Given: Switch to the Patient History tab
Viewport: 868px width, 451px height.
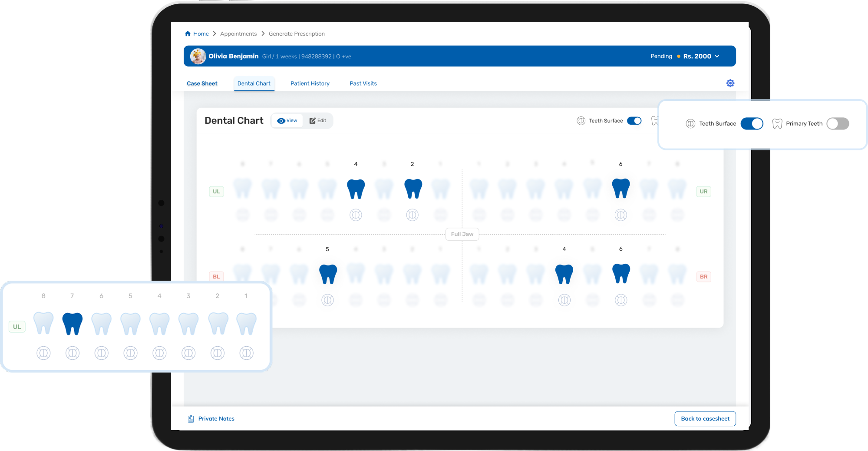Looking at the screenshot, I should [310, 83].
